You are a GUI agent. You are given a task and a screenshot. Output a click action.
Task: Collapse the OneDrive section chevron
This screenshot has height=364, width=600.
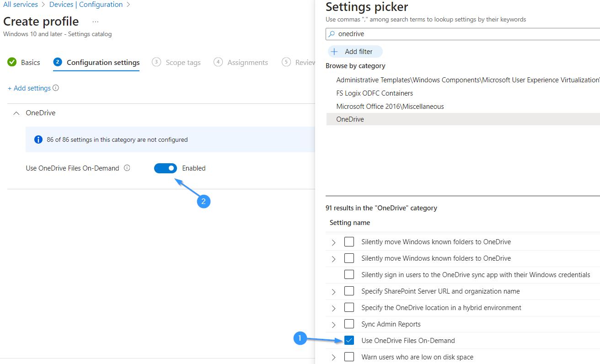coord(16,113)
